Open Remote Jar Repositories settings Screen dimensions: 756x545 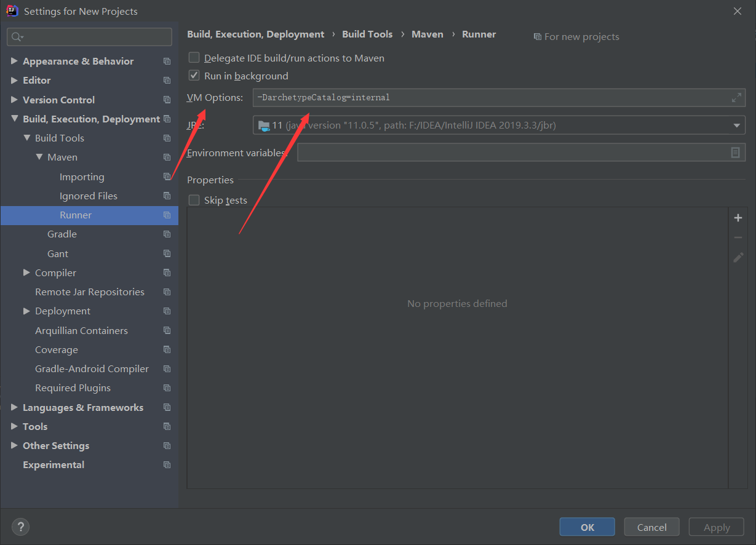coord(90,292)
